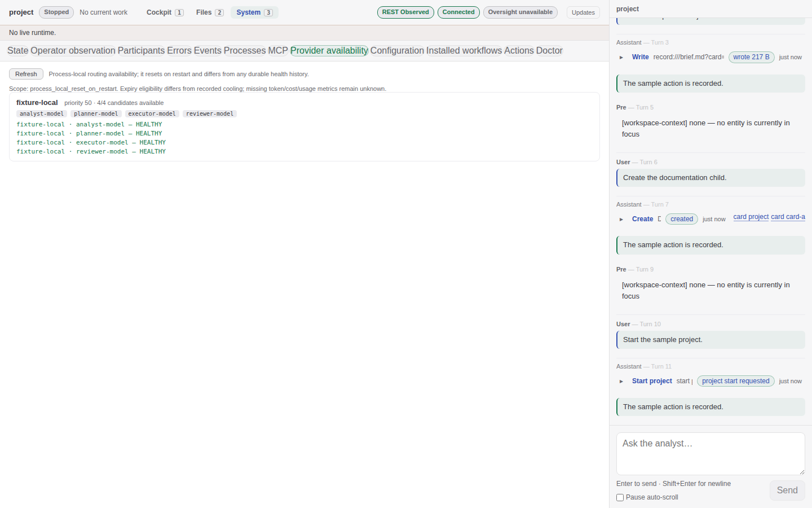Click the 'Start the sample project.' message
812x508 pixels.
click(710, 340)
